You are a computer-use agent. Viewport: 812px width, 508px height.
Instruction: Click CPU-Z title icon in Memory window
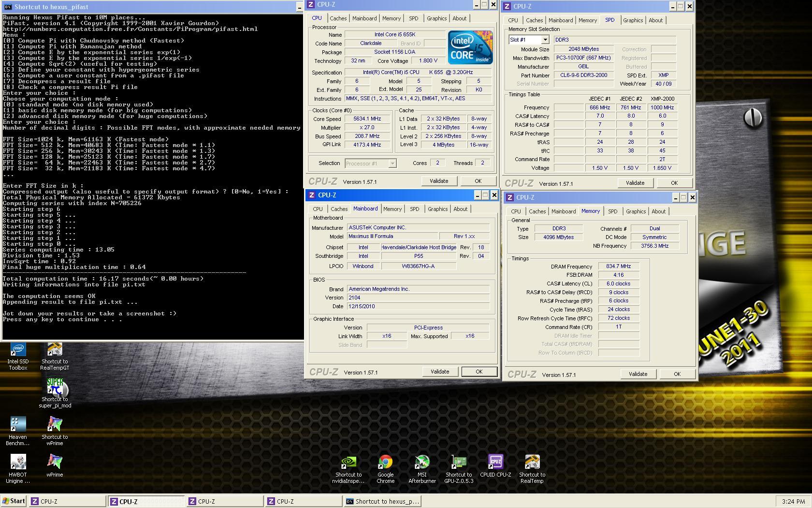coord(510,197)
